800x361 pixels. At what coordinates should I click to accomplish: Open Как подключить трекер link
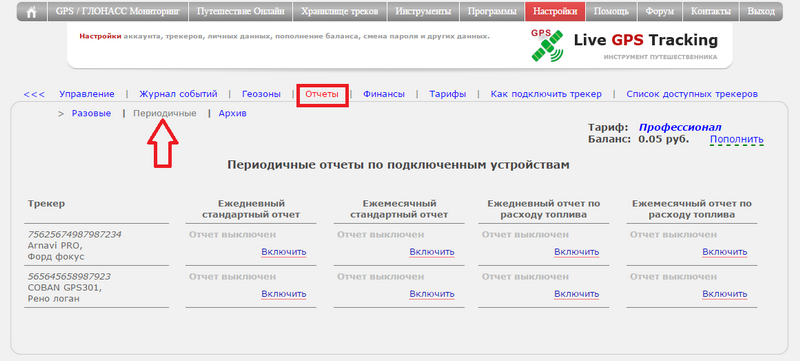pyautogui.click(x=546, y=94)
